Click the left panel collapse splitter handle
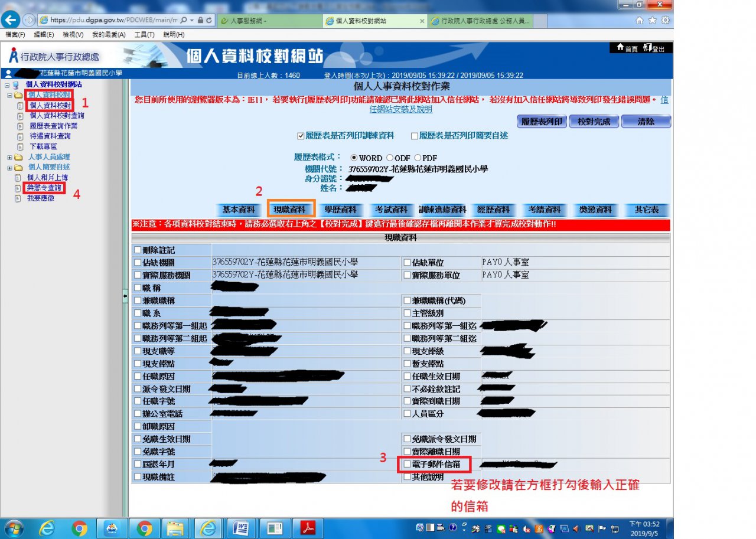The image size is (756, 539). [x=125, y=296]
